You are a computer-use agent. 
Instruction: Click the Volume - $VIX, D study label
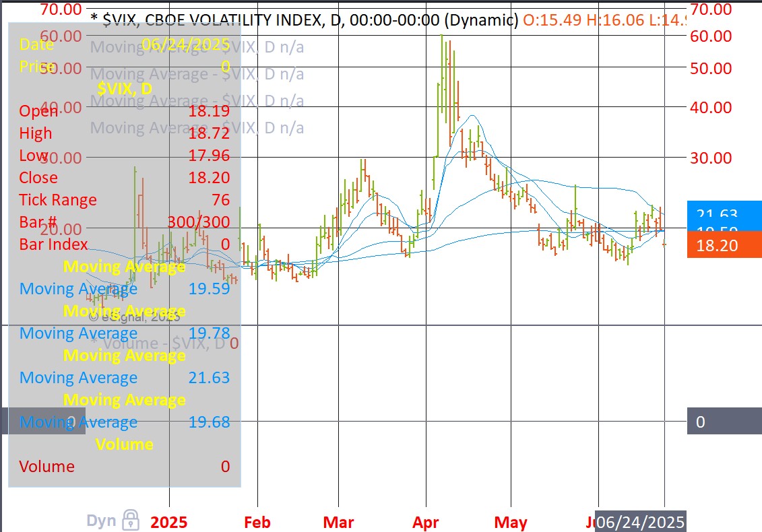tap(164, 343)
